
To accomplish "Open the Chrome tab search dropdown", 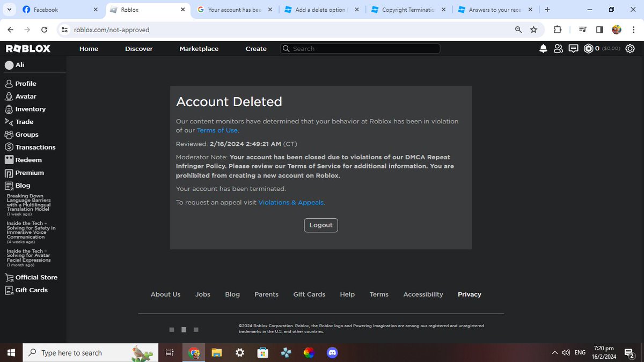I will [x=9, y=10].
